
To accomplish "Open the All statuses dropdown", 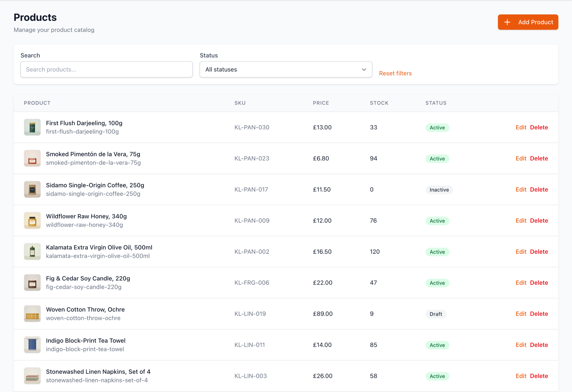I will 286,69.
